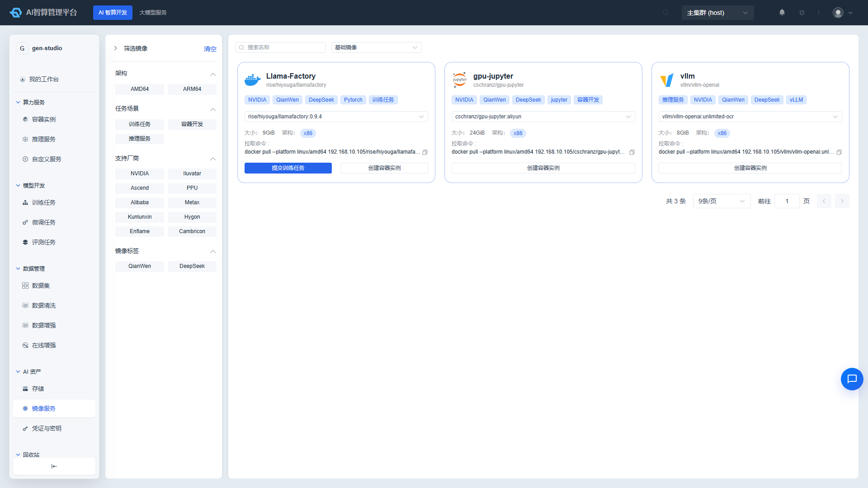Open 自定义服务 in sidebar
Image resolution: width=868 pixels, height=488 pixels.
(x=54, y=159)
